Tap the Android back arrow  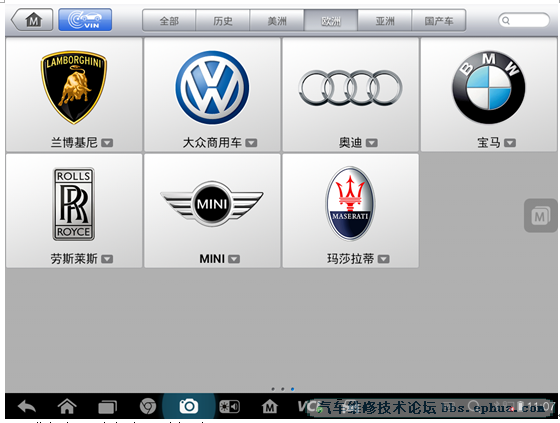click(x=27, y=407)
